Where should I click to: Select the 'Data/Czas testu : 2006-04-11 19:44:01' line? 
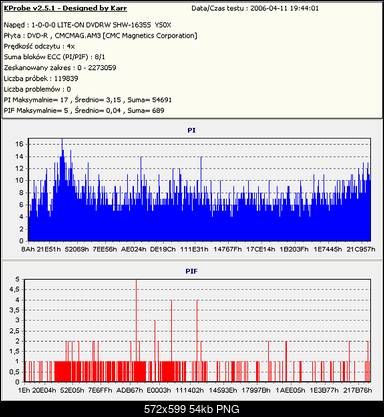[255, 8]
